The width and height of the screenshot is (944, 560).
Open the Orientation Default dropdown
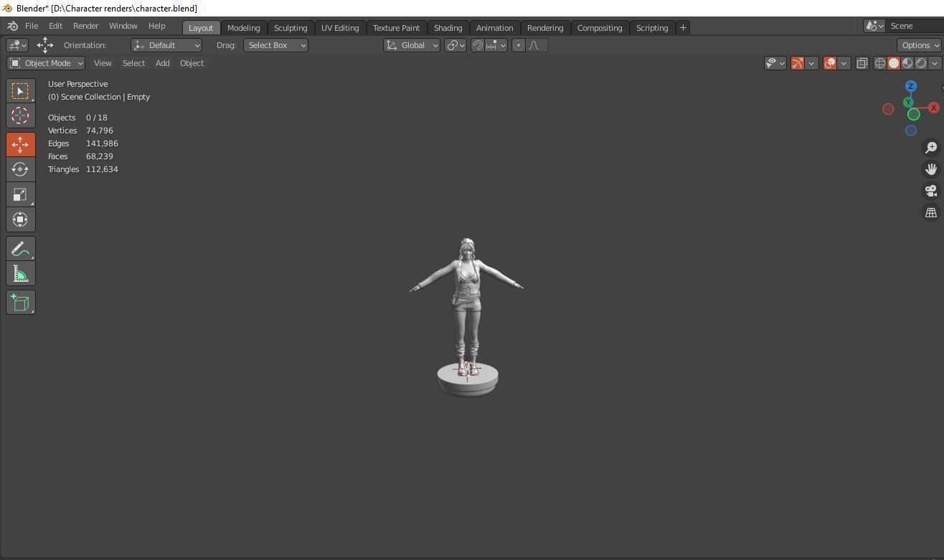coord(166,45)
